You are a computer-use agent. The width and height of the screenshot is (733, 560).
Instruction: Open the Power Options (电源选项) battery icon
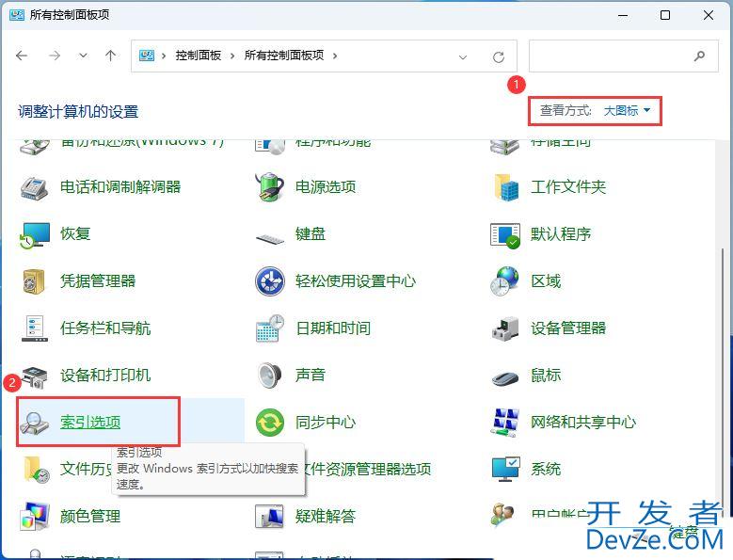coord(270,187)
